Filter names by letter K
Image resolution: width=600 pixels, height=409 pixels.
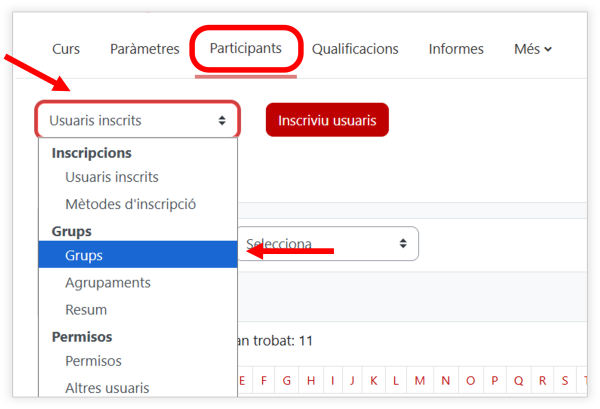pos(374,381)
